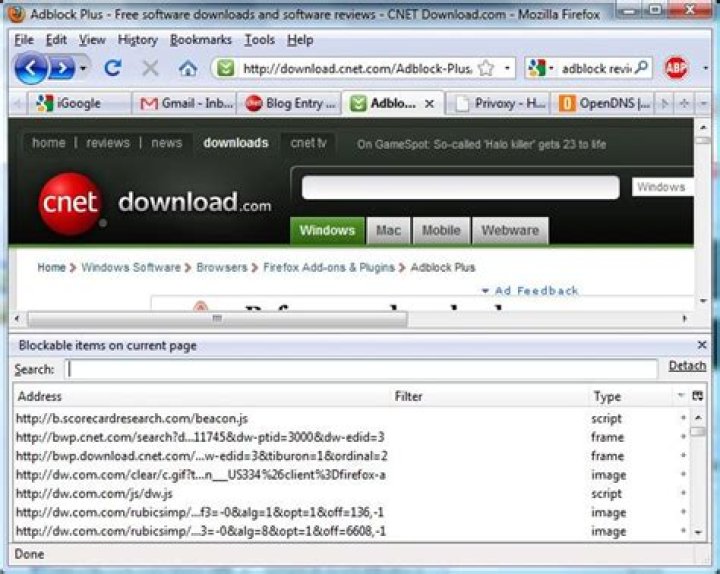Image resolution: width=720 pixels, height=574 pixels.
Task: Open the Edit menu
Action: pos(56,40)
